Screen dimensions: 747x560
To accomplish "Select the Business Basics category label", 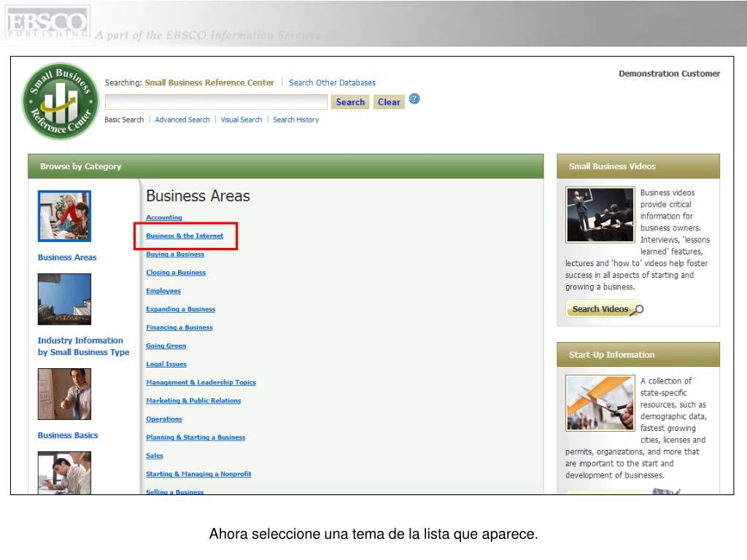I will click(x=68, y=435).
